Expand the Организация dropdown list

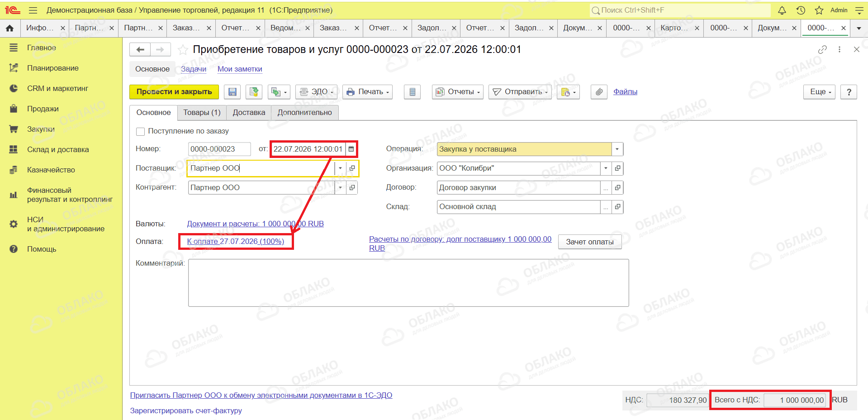click(606, 168)
